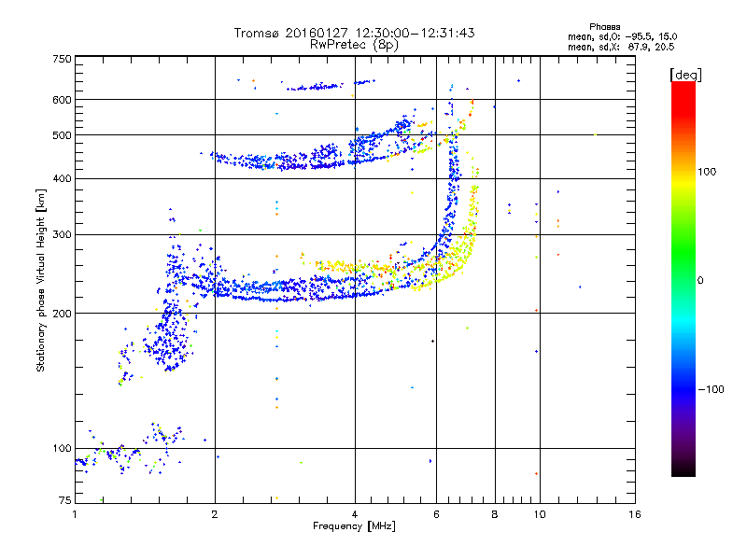Click the x-axis tick label '6'
This screenshot has width=747, height=560.
click(x=436, y=514)
